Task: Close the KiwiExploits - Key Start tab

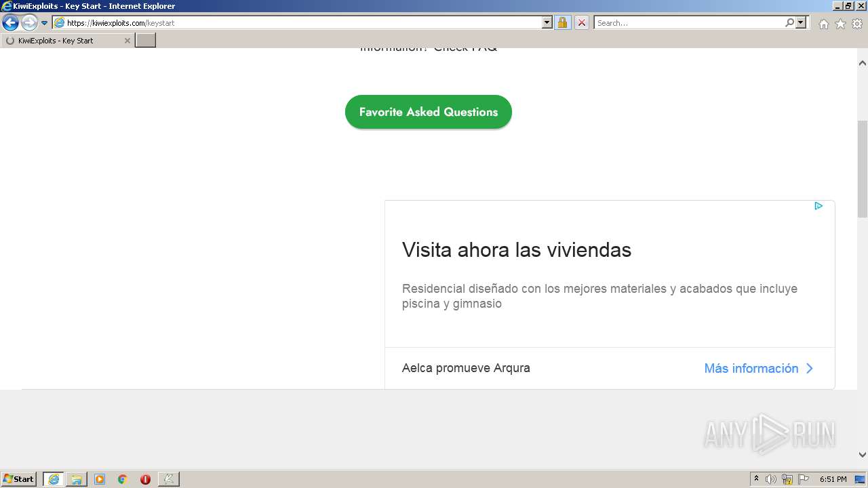Action: (x=127, y=41)
